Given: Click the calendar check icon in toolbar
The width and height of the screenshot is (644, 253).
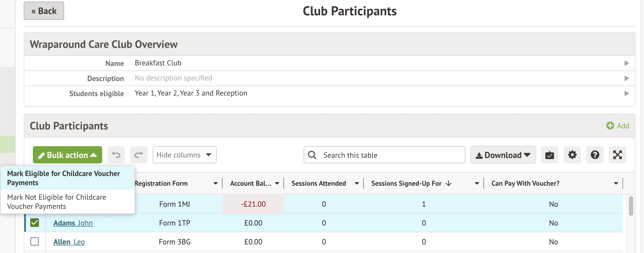Looking at the screenshot, I should tap(549, 155).
